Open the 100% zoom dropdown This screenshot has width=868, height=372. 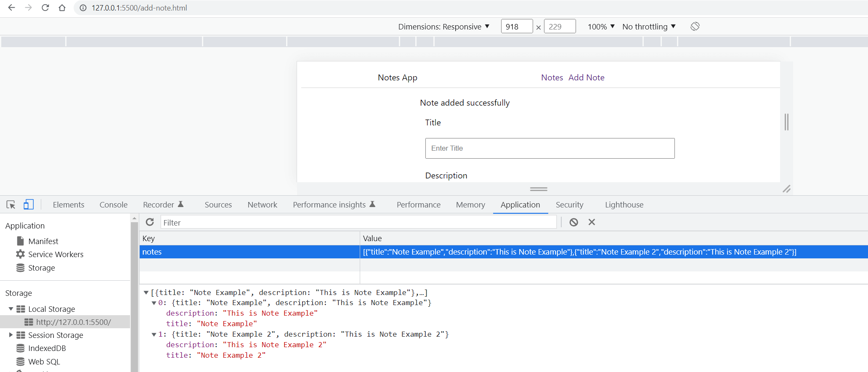(601, 27)
